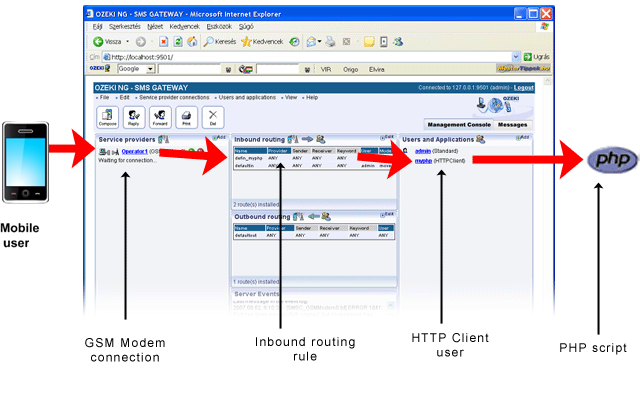Image resolution: width=640 pixels, height=400 pixels.
Task: Open the Fájl menu
Action: pyautogui.click(x=98, y=27)
